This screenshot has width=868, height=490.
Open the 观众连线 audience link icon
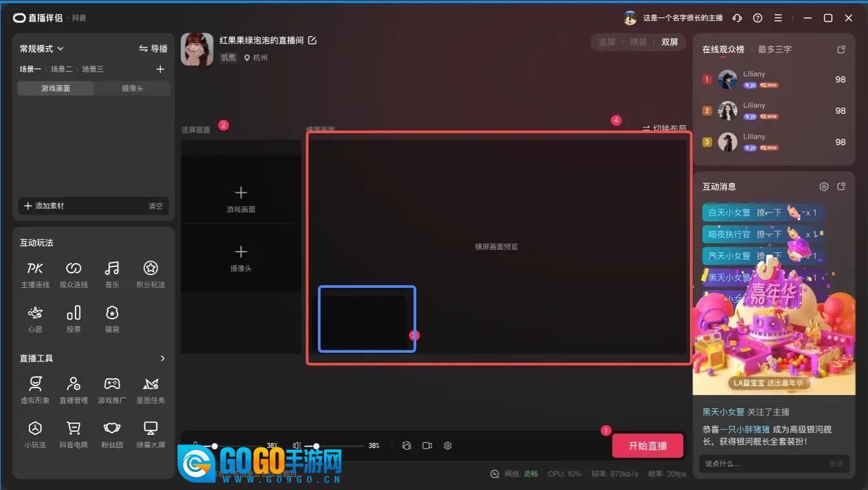click(x=74, y=274)
